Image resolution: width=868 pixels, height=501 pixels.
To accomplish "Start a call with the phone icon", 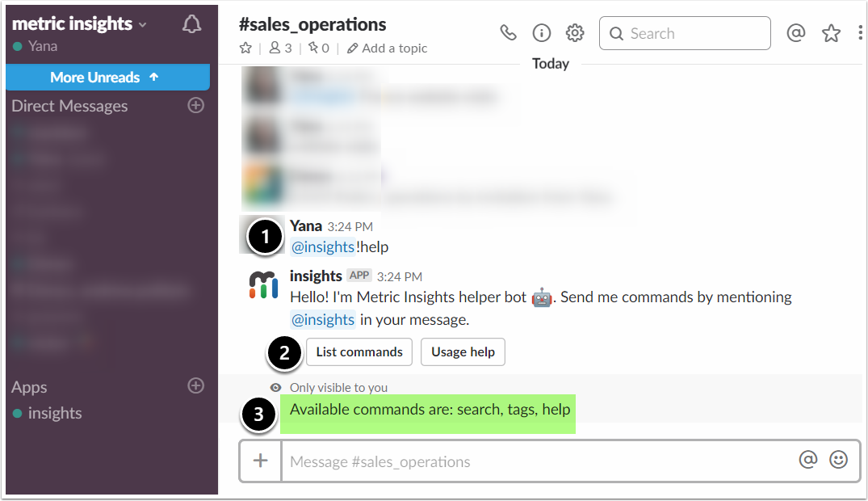I will pos(508,33).
